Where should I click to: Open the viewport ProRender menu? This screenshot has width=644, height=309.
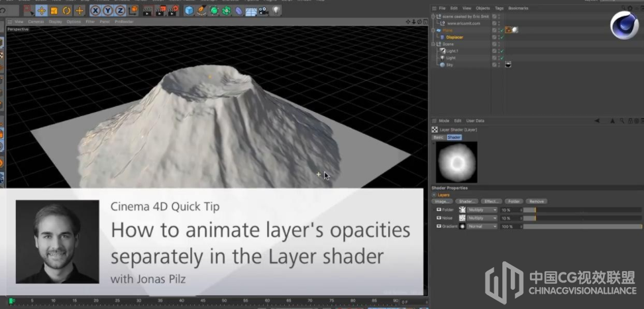pyautogui.click(x=124, y=21)
